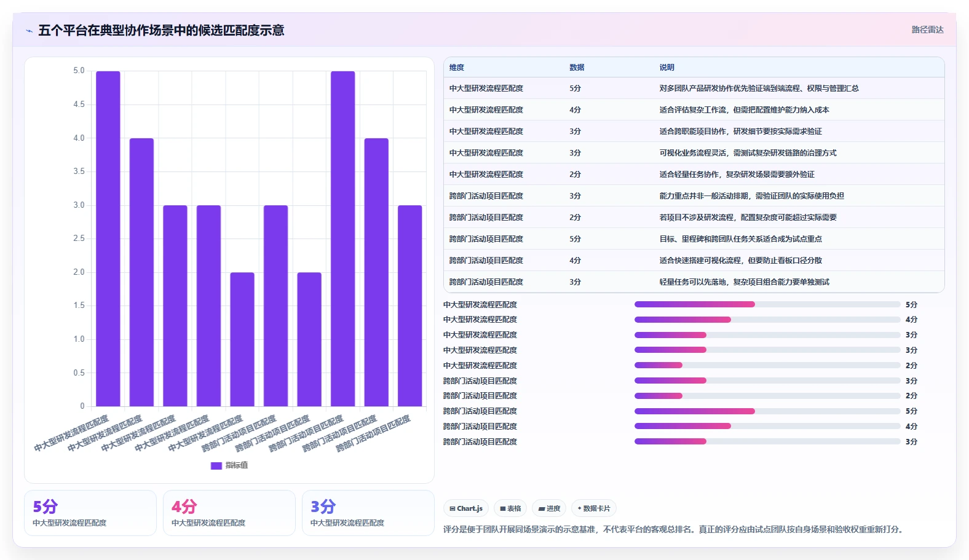969x560 pixels.
Task: Click the 跨部门活动项目匹配度 progress bar showing 2分
Action: coord(767,396)
